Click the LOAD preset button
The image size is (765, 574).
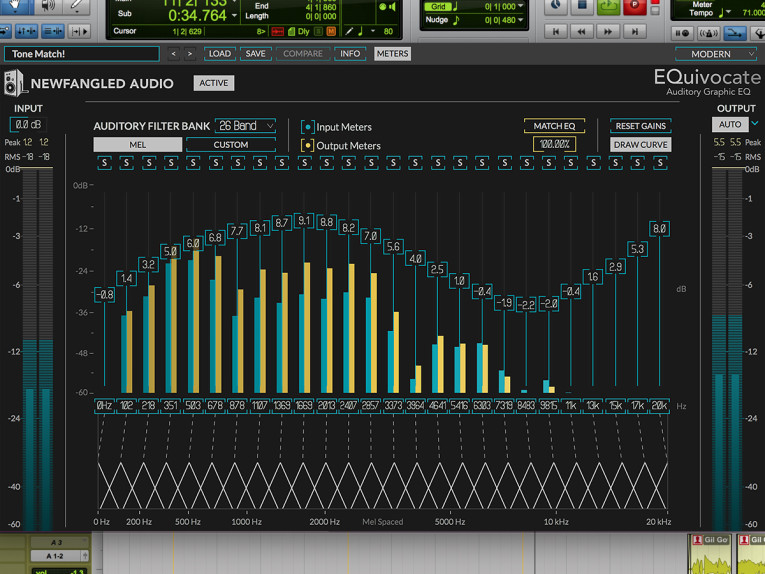click(x=220, y=54)
